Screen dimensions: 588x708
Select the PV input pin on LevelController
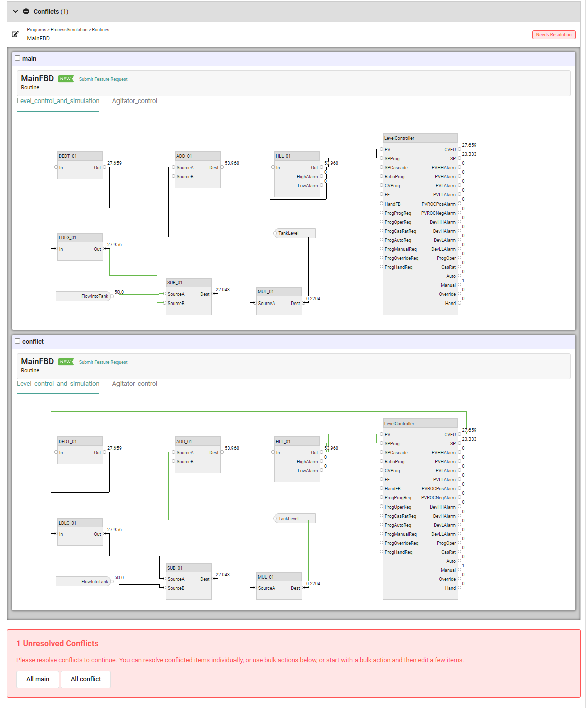pos(382,149)
